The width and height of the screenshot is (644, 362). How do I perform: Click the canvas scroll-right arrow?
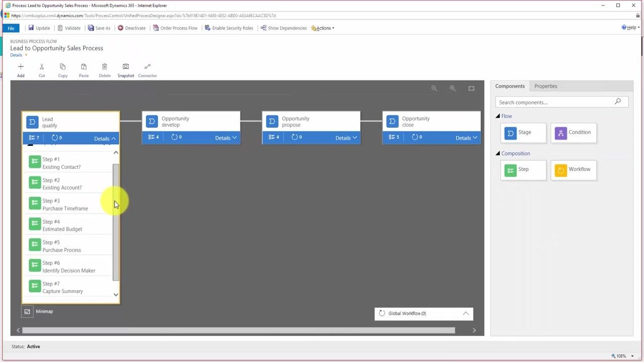(x=474, y=330)
